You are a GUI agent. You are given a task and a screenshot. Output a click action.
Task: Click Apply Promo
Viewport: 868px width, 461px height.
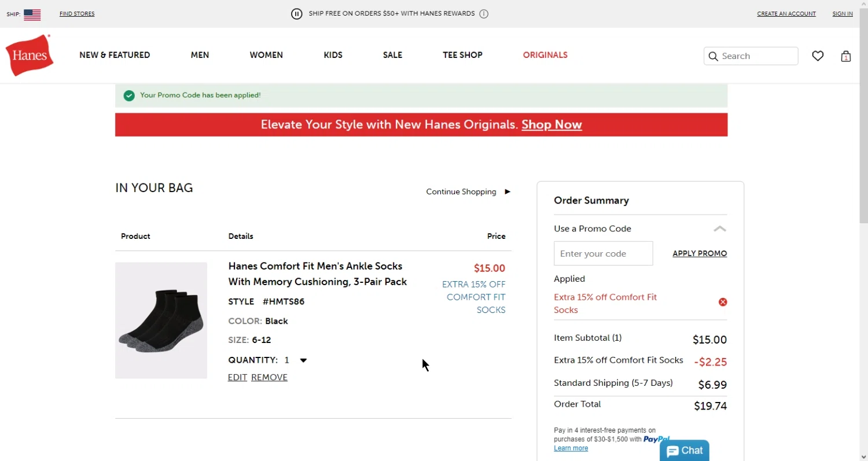[700, 253]
